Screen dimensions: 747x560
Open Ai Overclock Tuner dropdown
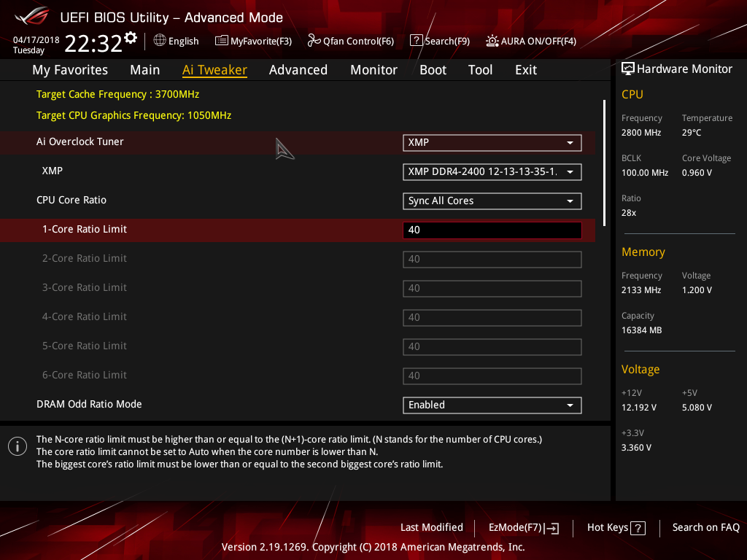[x=492, y=143]
